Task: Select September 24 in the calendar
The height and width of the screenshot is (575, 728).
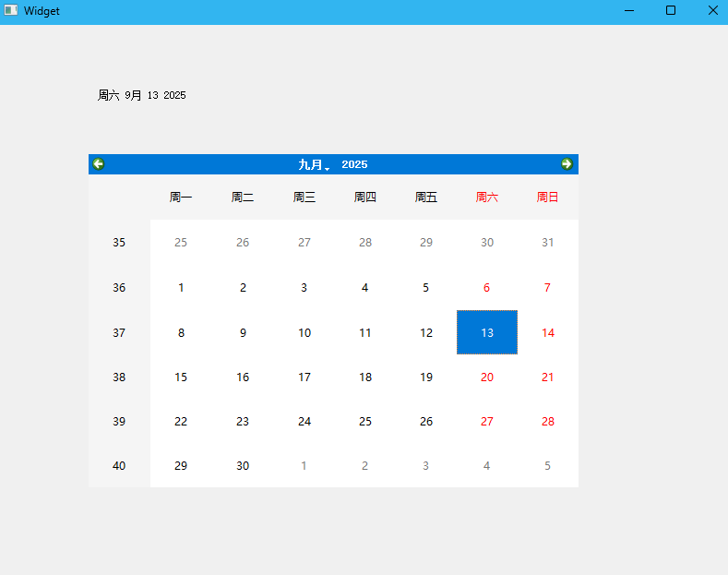Action: 304,421
